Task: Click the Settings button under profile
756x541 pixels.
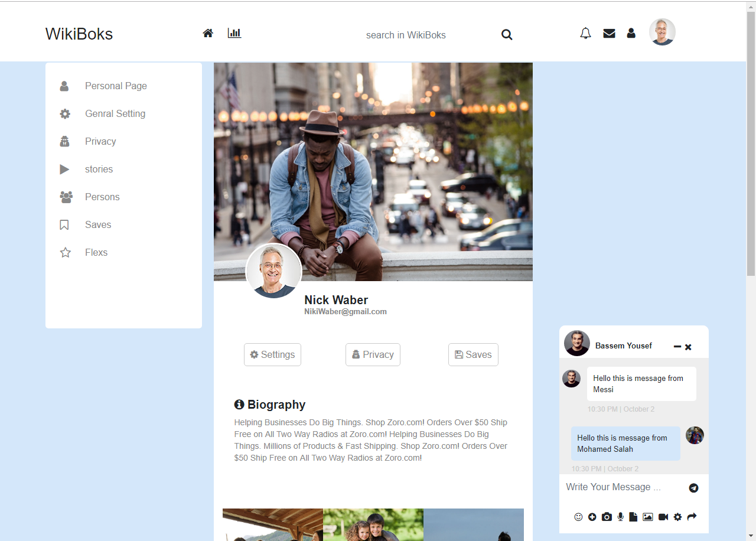Action: coord(272,354)
